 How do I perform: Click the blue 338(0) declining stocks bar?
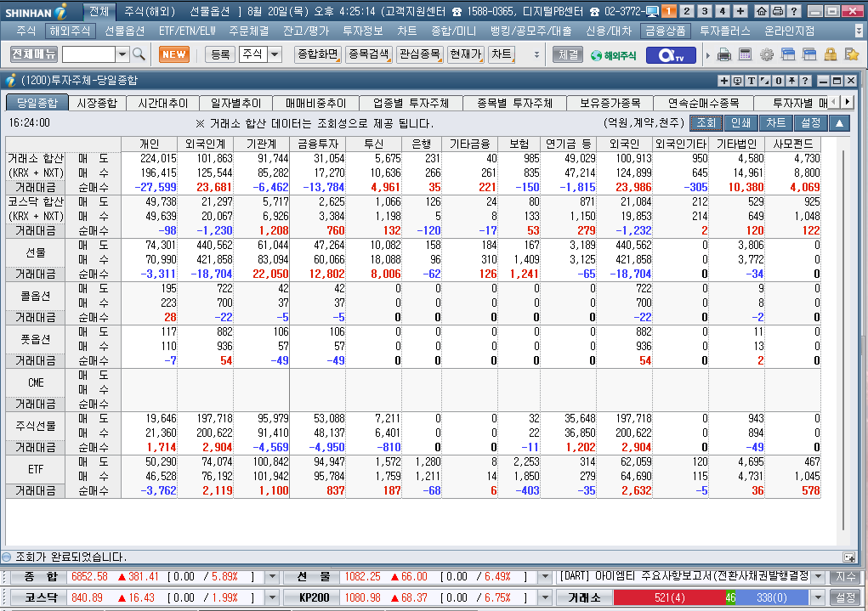point(772,597)
